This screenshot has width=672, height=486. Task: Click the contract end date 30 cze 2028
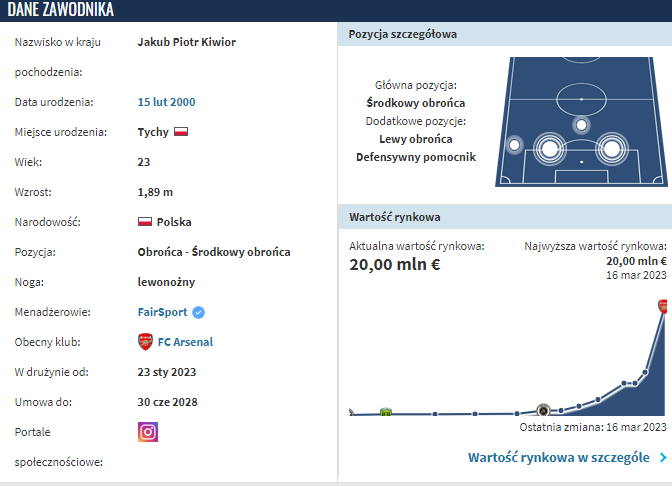[x=168, y=402]
